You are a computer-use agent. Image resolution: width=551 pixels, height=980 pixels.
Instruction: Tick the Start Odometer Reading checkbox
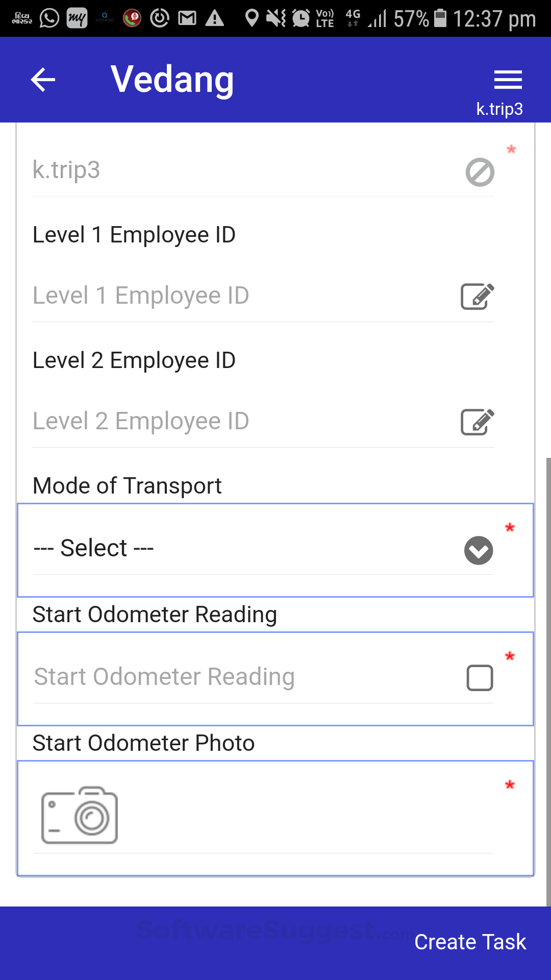(x=480, y=678)
